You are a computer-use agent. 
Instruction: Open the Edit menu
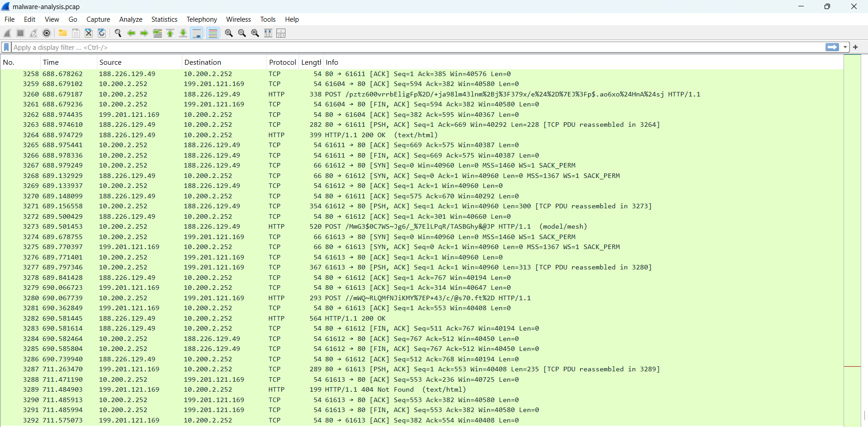[30, 19]
